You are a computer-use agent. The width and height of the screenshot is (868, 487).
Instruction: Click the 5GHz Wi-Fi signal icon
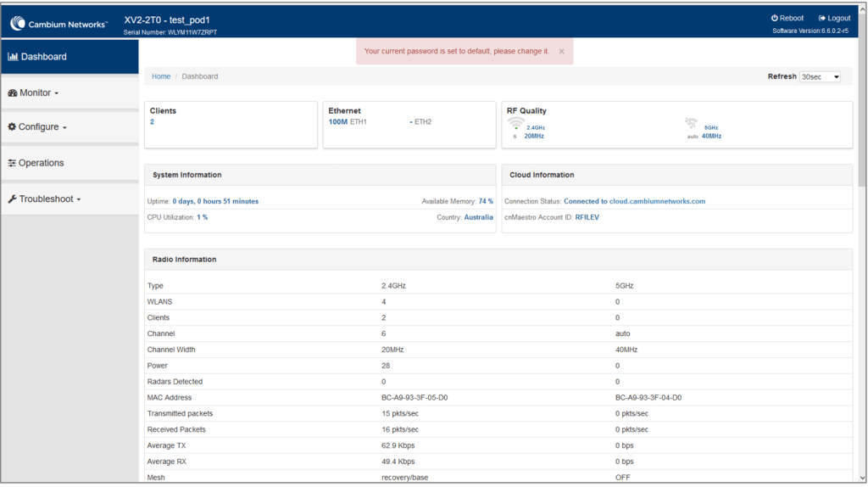692,124
